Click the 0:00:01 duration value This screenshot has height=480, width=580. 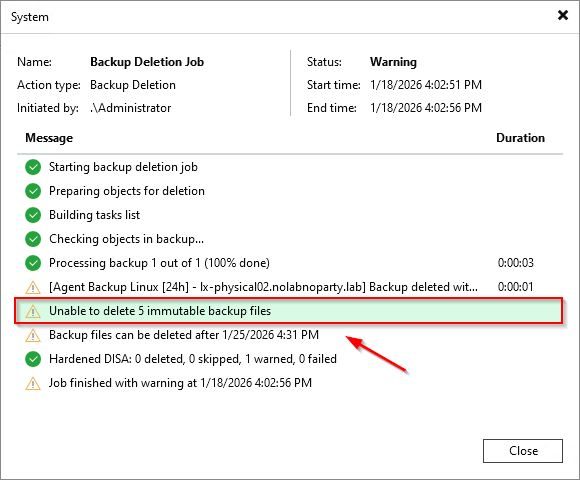[x=516, y=287]
